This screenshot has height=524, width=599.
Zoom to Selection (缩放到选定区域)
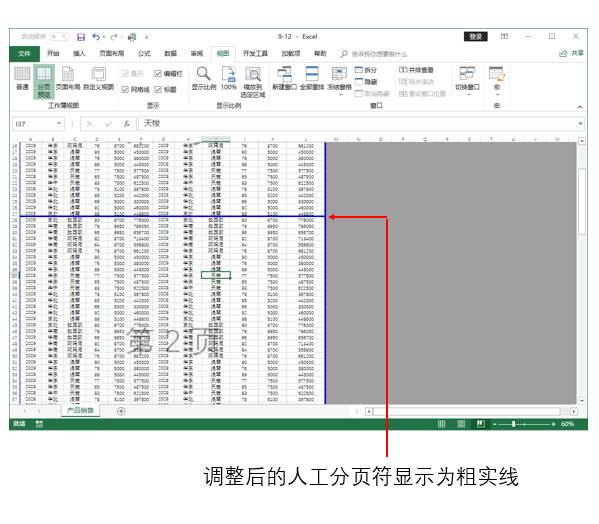click(x=253, y=82)
